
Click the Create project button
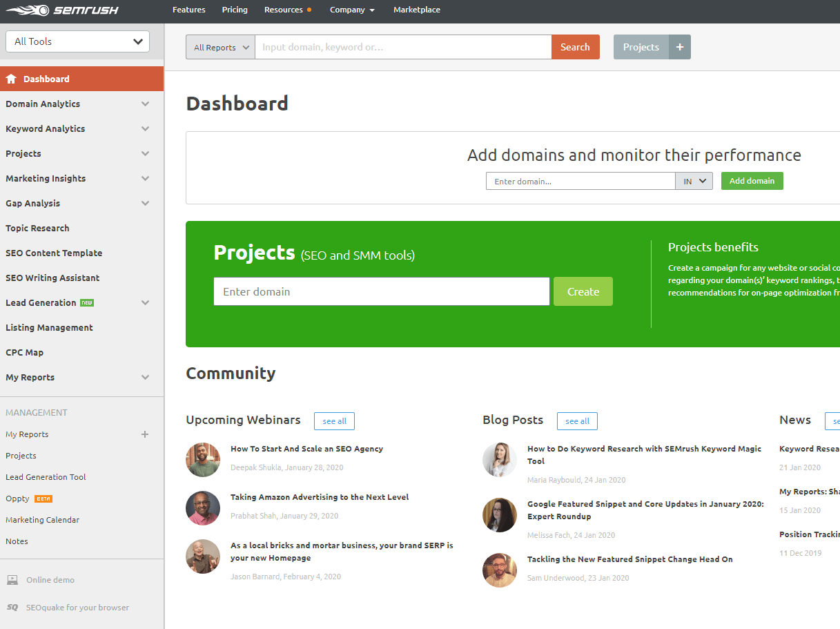coord(583,291)
